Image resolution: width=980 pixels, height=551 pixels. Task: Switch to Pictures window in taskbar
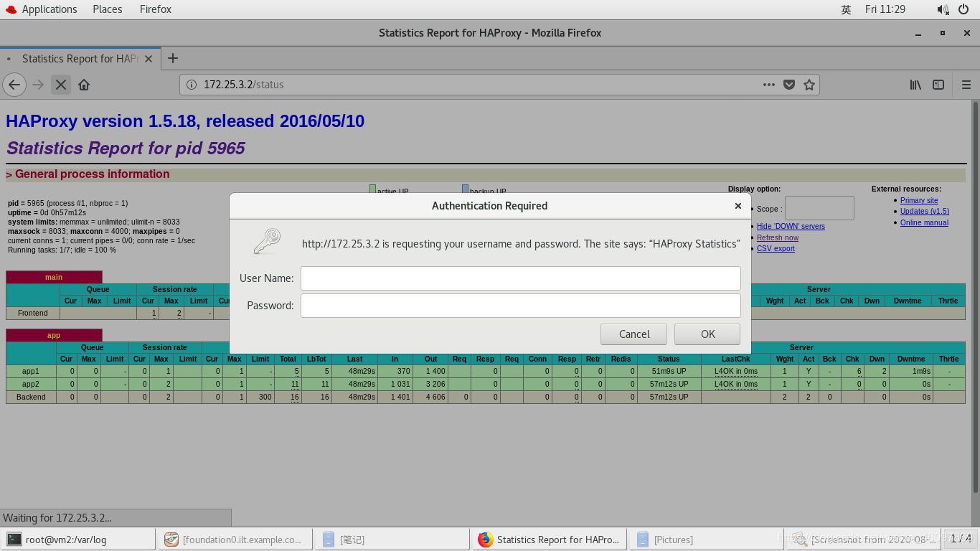[x=707, y=540]
